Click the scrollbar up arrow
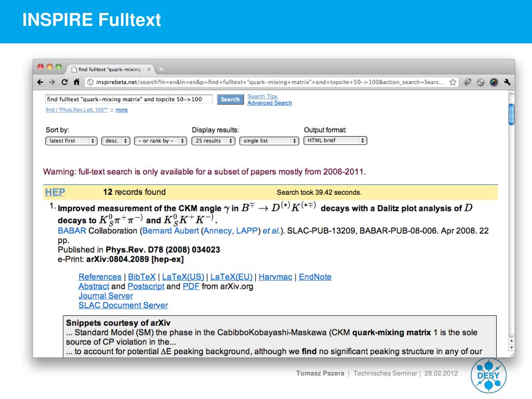Image resolution: width=532 pixels, height=399 pixels. point(511,340)
